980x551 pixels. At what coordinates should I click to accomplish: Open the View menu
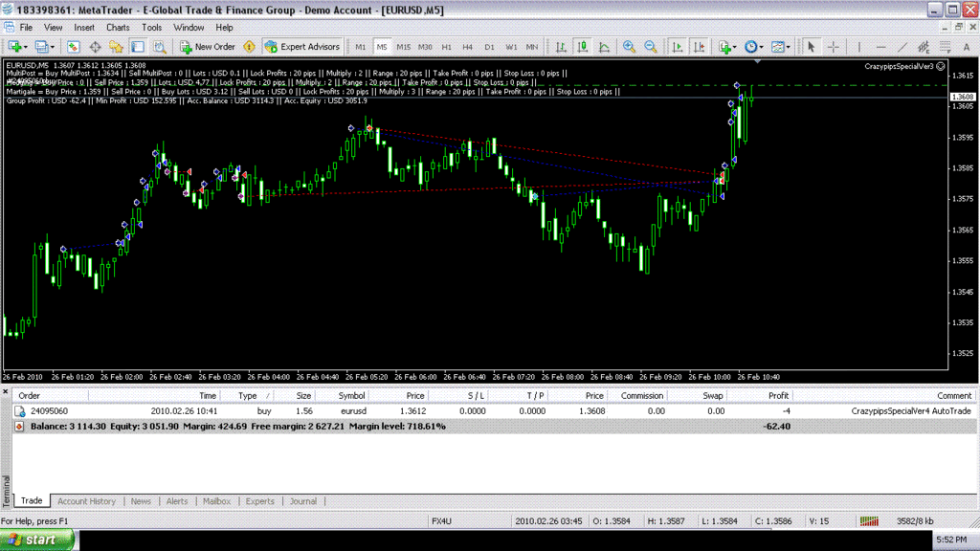tap(54, 28)
